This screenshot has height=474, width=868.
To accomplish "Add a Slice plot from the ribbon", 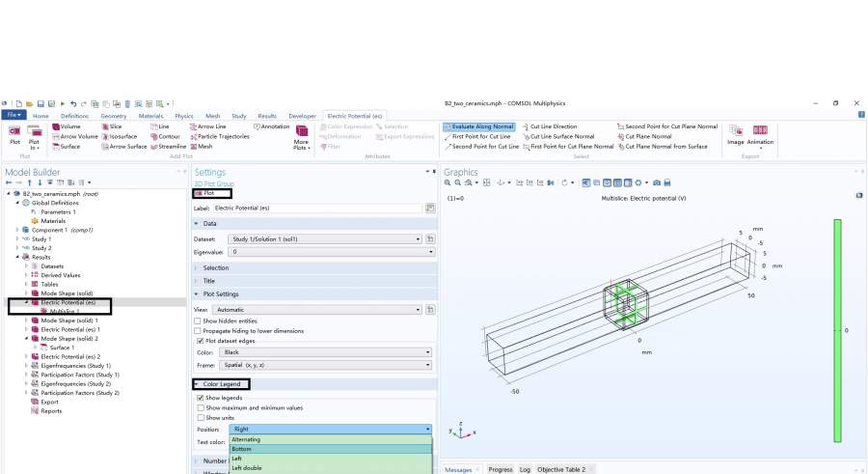I will click(x=104, y=126).
